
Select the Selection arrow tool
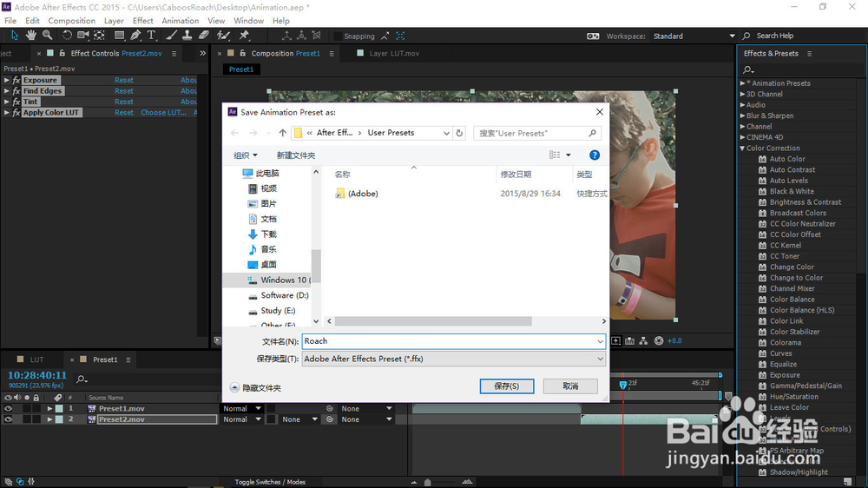pyautogui.click(x=15, y=36)
